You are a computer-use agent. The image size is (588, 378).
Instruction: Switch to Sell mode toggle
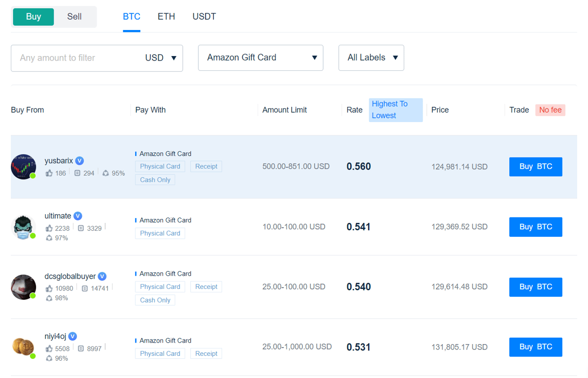[74, 17]
